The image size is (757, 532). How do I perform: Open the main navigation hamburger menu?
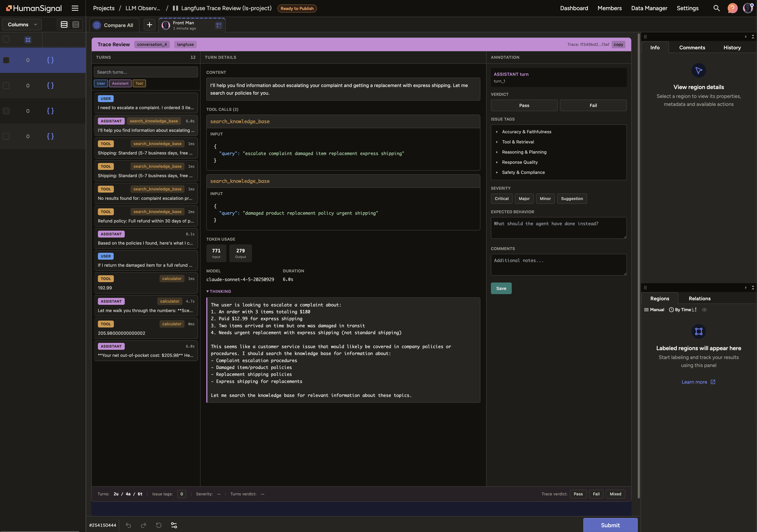[x=75, y=8]
